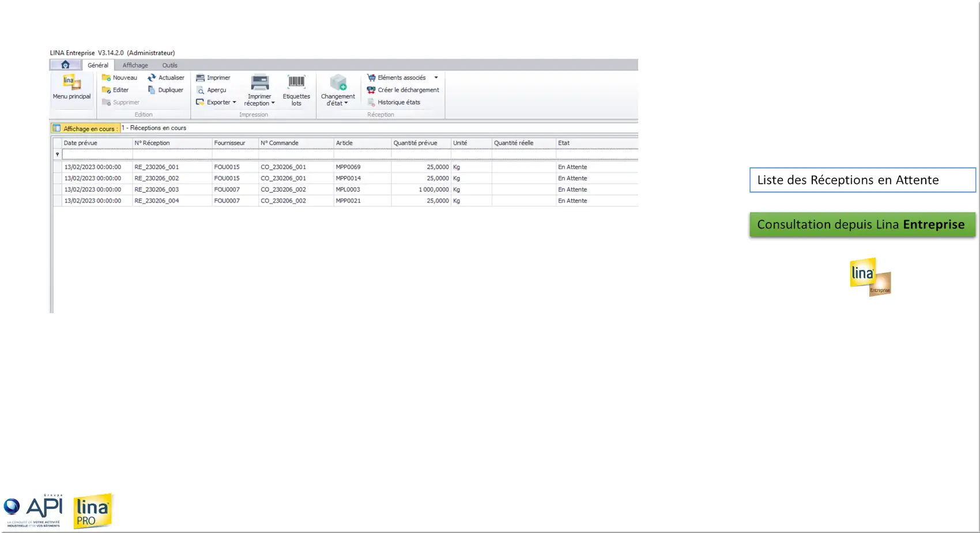Duplicate record with Dupliquer
Image resolution: width=980 pixels, height=533 pixels.
(x=165, y=90)
